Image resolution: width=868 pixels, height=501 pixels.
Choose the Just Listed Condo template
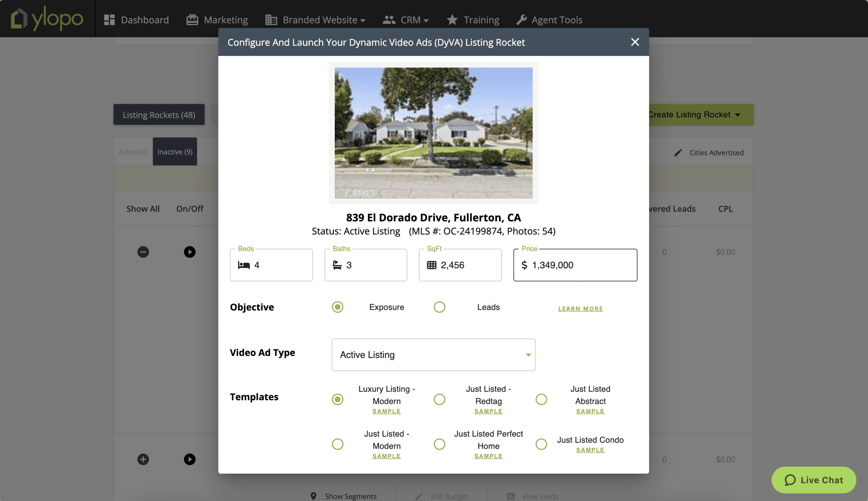click(x=541, y=444)
